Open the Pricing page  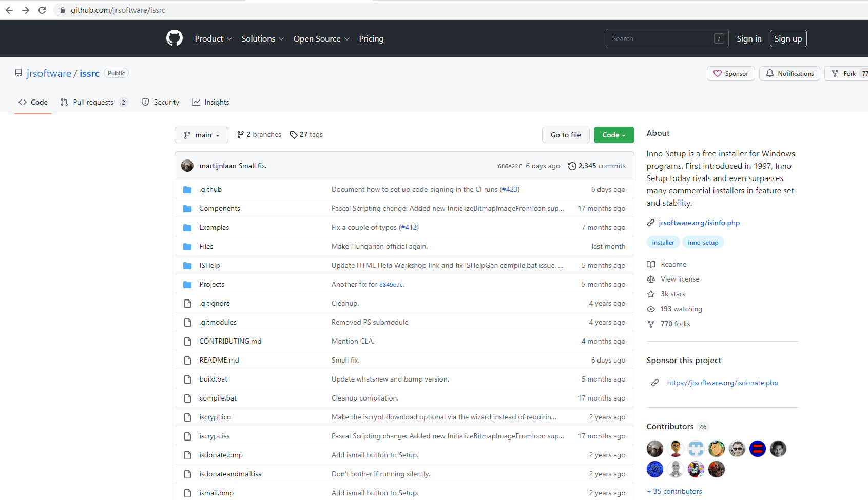point(371,39)
